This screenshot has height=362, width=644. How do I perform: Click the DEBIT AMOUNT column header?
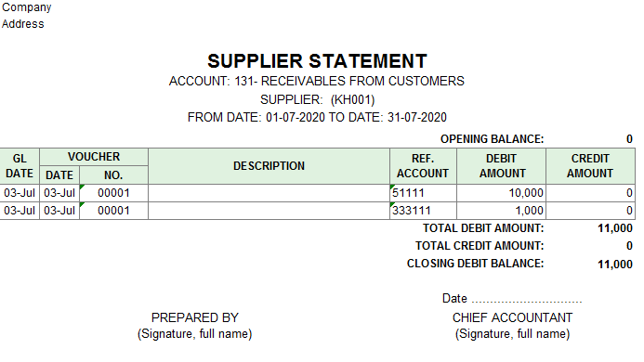(x=501, y=166)
